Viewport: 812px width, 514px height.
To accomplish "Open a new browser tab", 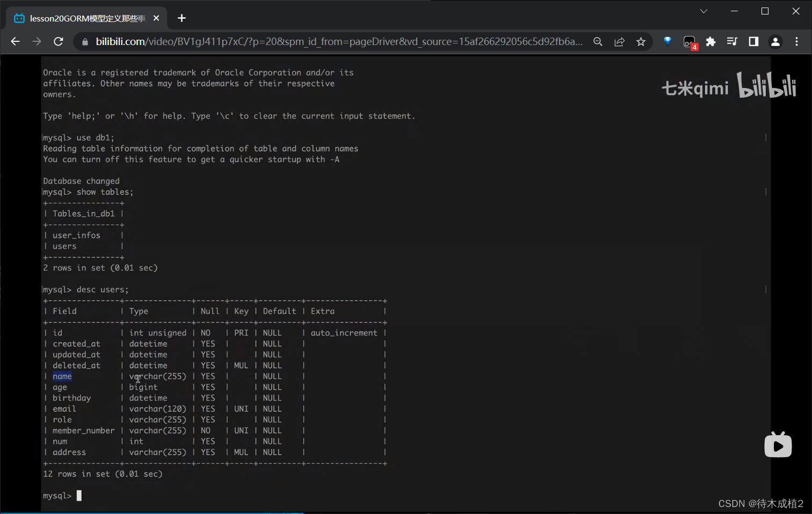I will 182,18.
